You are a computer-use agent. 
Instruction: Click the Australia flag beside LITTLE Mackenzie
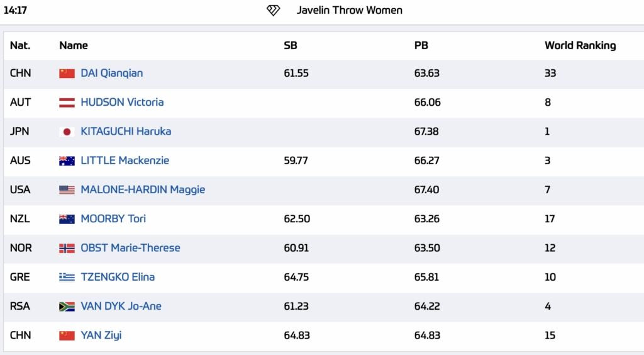click(x=67, y=161)
